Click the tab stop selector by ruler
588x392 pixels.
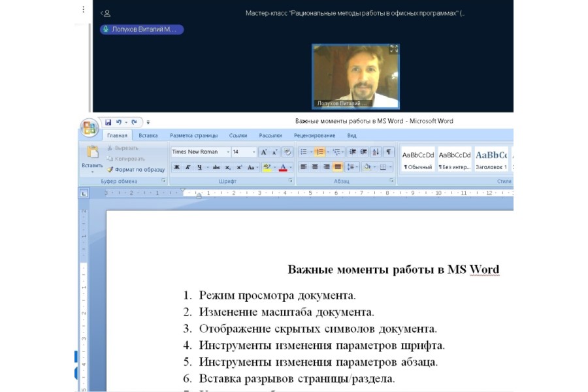(x=84, y=193)
